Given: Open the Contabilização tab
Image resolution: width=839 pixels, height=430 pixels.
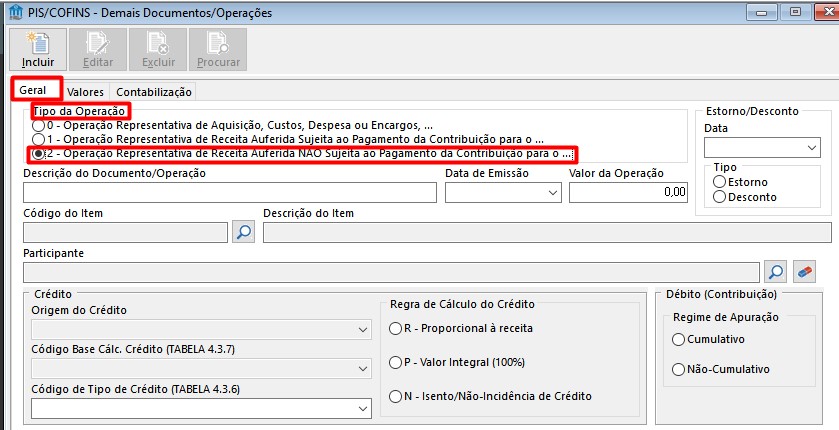Looking at the screenshot, I should tap(154, 92).
